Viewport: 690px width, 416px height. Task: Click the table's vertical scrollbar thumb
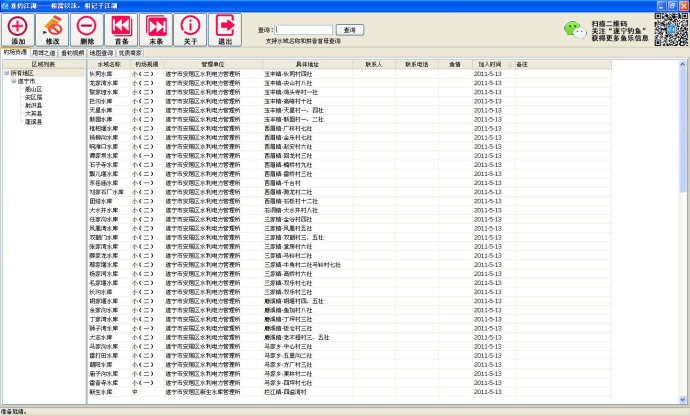[x=683, y=130]
